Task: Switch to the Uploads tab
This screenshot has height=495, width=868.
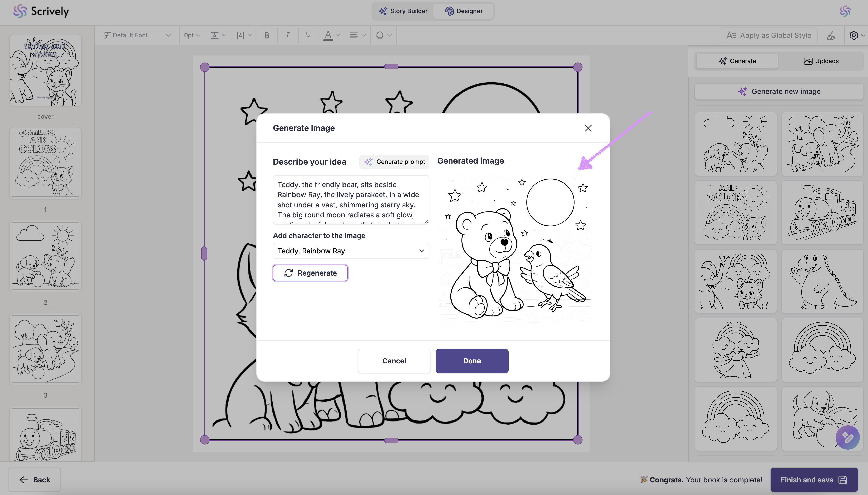Action: (x=821, y=61)
